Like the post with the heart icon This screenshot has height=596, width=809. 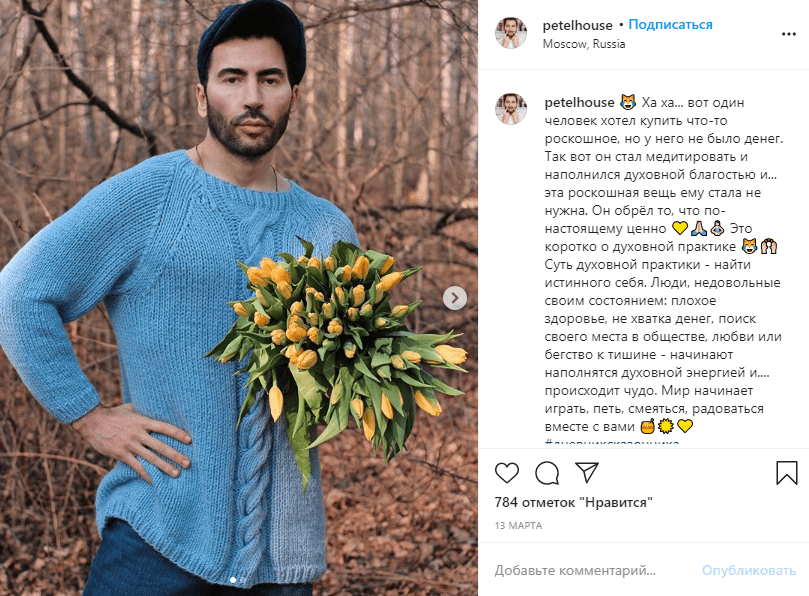coord(507,473)
